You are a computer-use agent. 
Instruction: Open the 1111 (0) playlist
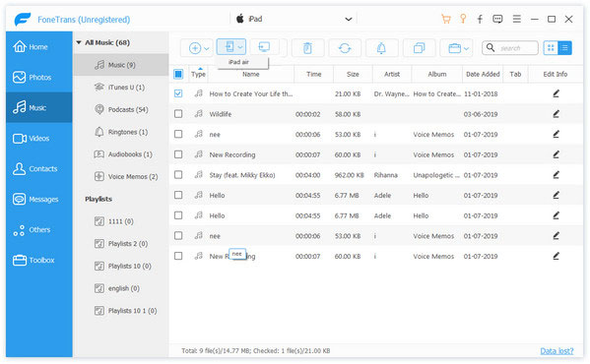[121, 221]
